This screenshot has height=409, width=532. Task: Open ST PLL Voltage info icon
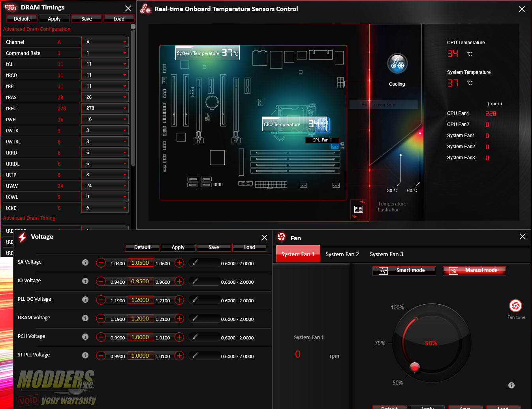(85, 355)
